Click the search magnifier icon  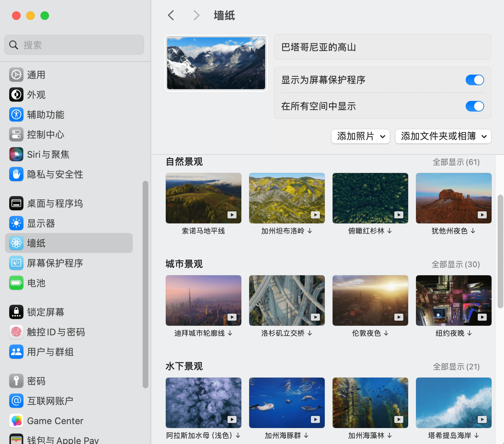[13, 45]
